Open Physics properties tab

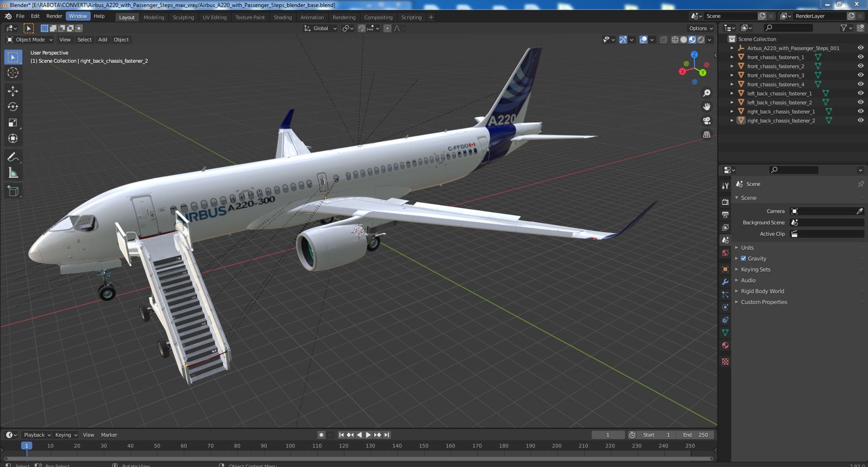click(725, 307)
